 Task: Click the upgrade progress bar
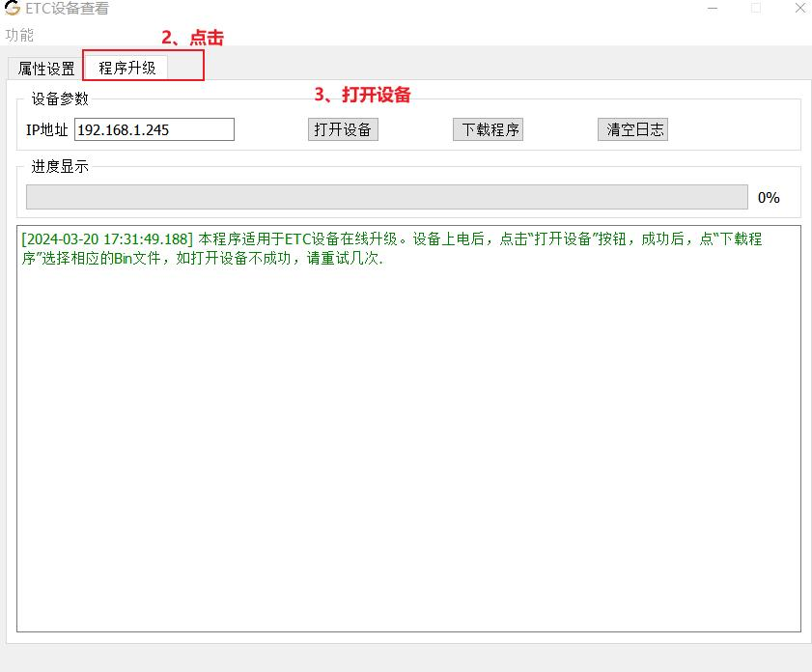387,197
